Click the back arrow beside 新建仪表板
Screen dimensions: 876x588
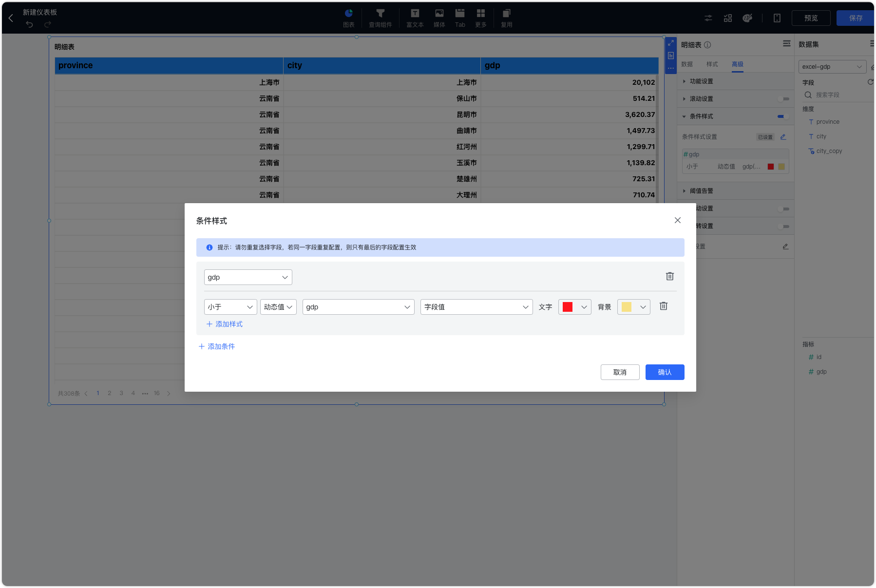click(x=11, y=18)
